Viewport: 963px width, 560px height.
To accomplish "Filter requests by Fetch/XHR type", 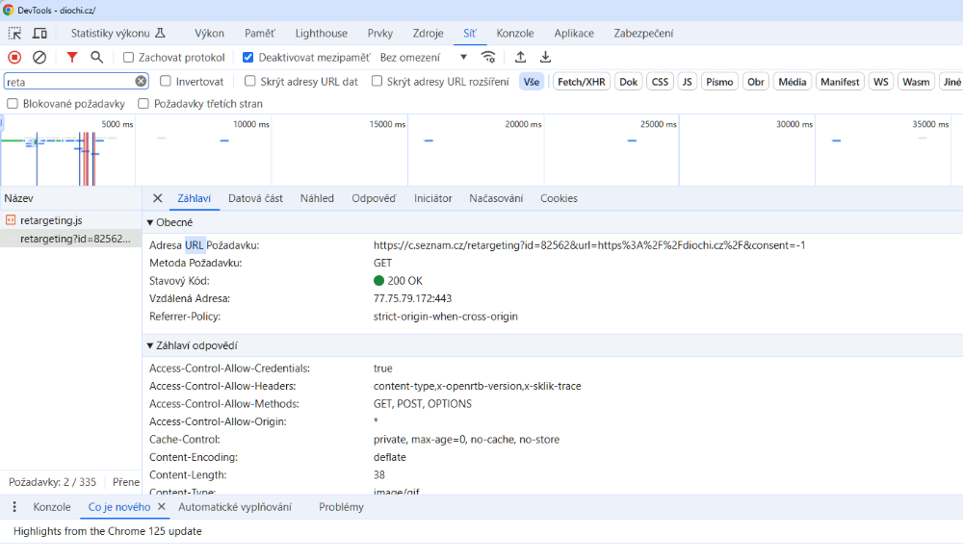I will (x=583, y=82).
